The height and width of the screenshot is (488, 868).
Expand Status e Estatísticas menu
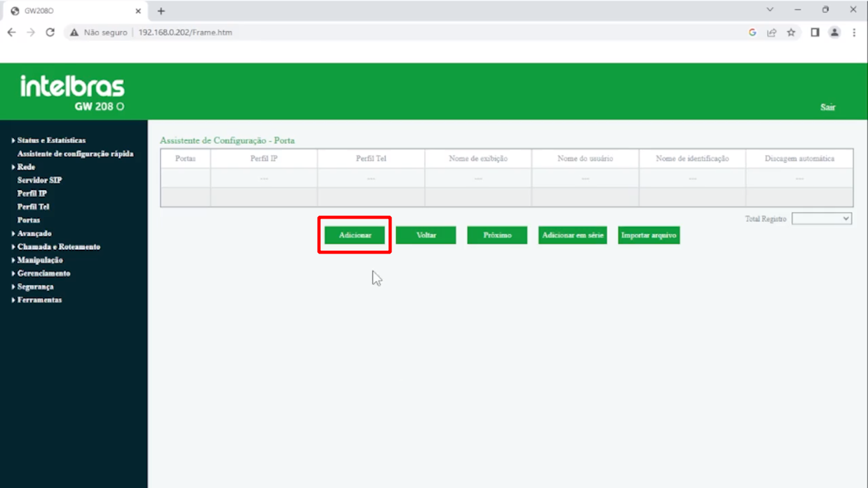[x=51, y=140]
